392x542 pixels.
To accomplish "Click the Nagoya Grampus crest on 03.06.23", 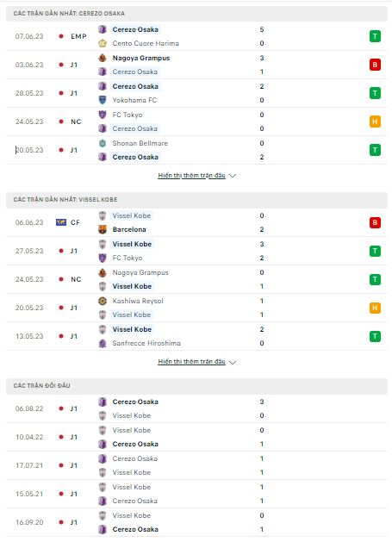I will coord(103,58).
